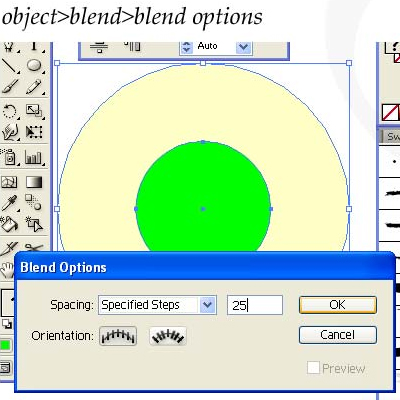This screenshot has height=400, width=400.
Task: Open the Auto dropdown arrow in top panel
Action: [244, 47]
